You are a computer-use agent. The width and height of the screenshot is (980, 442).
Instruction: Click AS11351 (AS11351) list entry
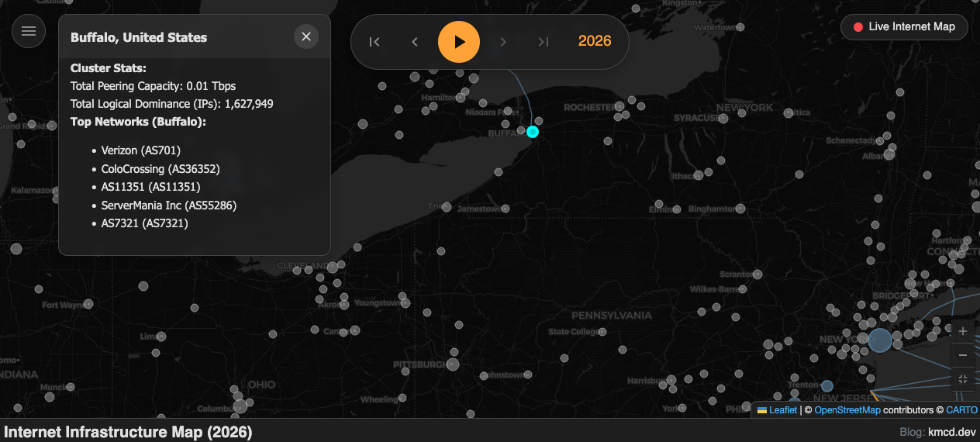click(150, 187)
